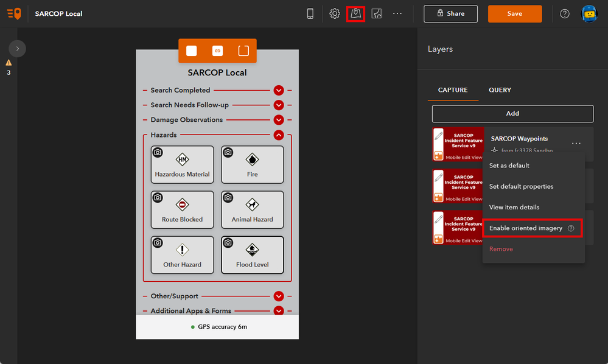The width and height of the screenshot is (608, 364).
Task: Open the project map configuration icon
Action: [377, 13]
